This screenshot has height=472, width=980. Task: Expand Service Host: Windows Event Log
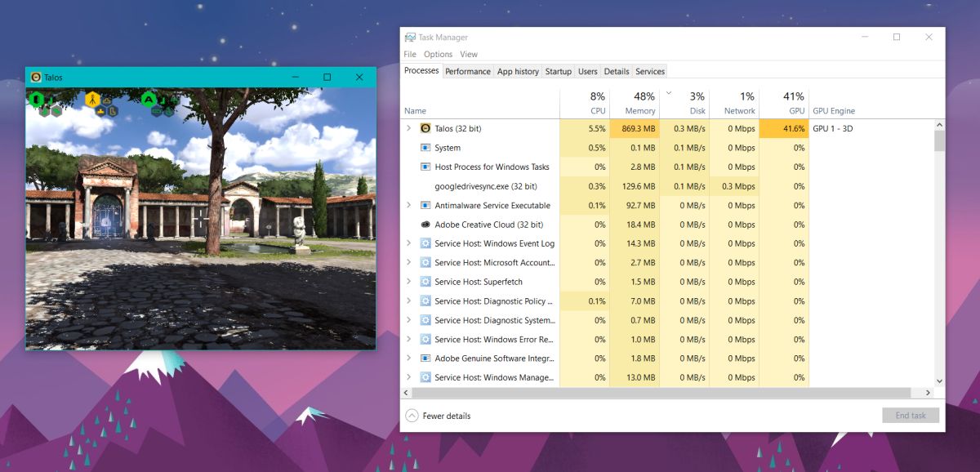[x=408, y=243]
